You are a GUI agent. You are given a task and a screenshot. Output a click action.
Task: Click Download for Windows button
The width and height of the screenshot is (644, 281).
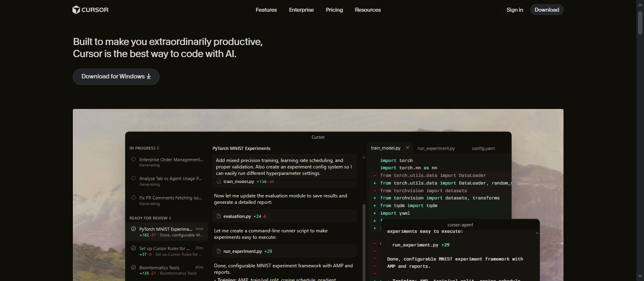click(116, 76)
